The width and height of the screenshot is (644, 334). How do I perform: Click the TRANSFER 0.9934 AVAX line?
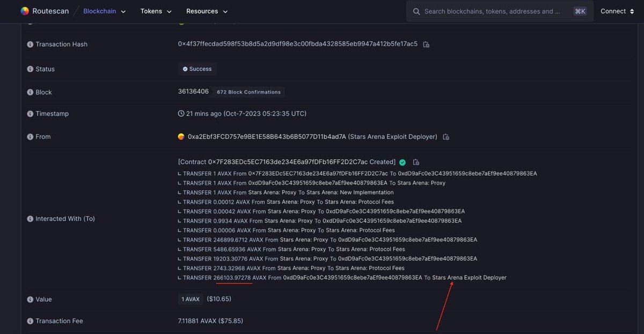pyautogui.click(x=320, y=221)
